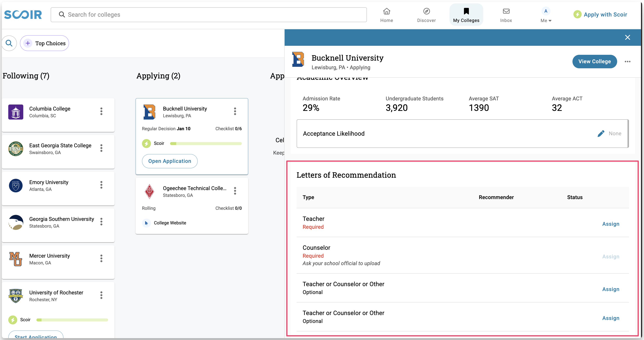Open Bucknell University panel more options ellipsis

pos(627,62)
